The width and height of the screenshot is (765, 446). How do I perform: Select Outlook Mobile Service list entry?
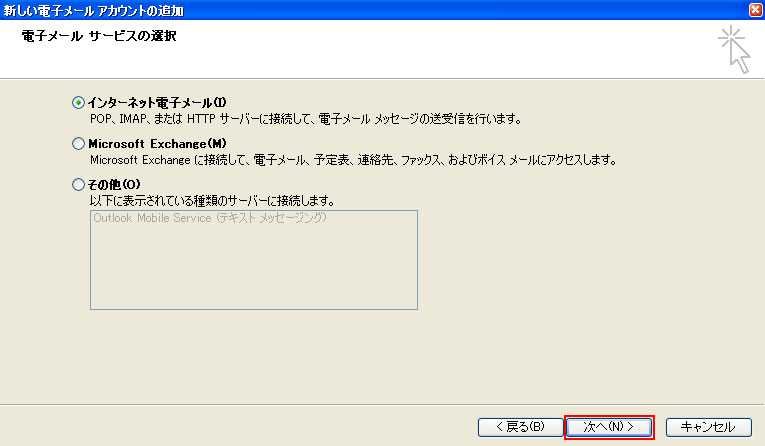point(210,218)
